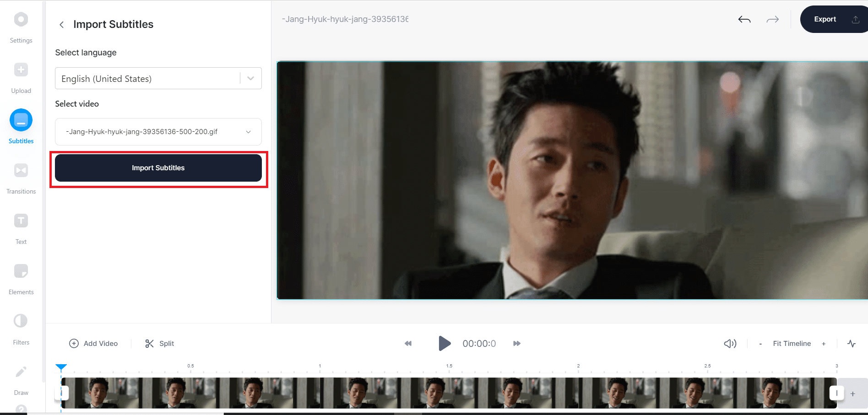The width and height of the screenshot is (868, 415).
Task: Open the Elements panel
Action: pyautogui.click(x=21, y=276)
